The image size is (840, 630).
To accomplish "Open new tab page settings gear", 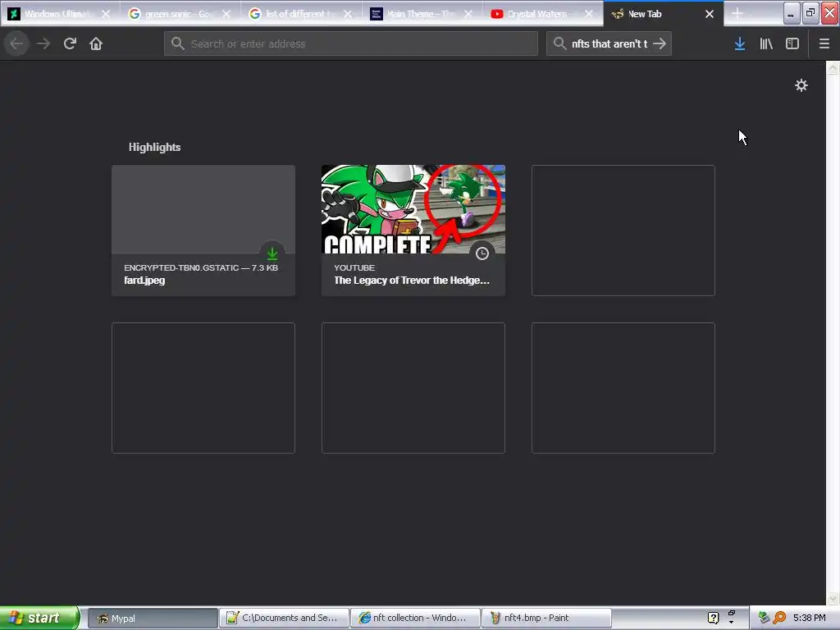I will click(x=801, y=85).
